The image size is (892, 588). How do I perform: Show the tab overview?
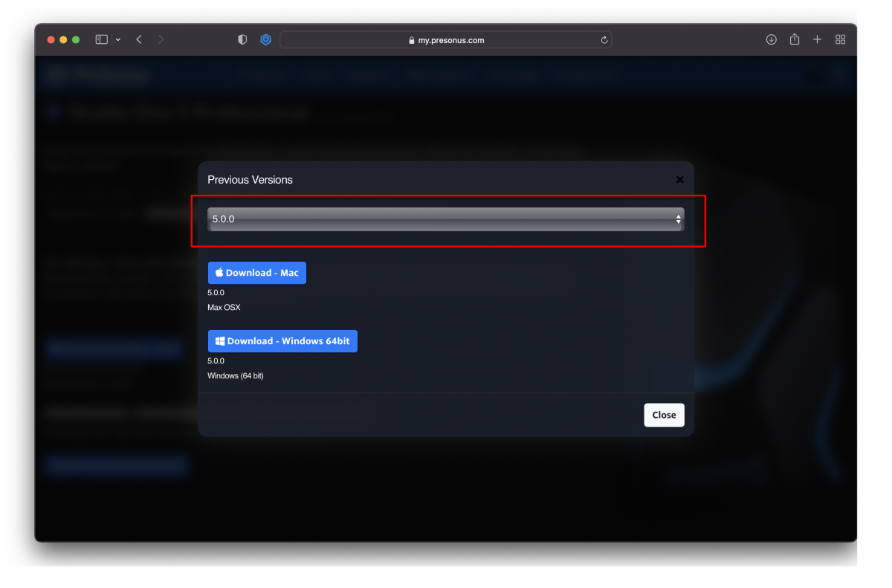[841, 39]
